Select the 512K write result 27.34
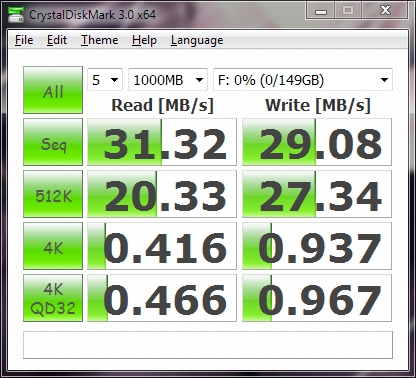 tap(317, 194)
